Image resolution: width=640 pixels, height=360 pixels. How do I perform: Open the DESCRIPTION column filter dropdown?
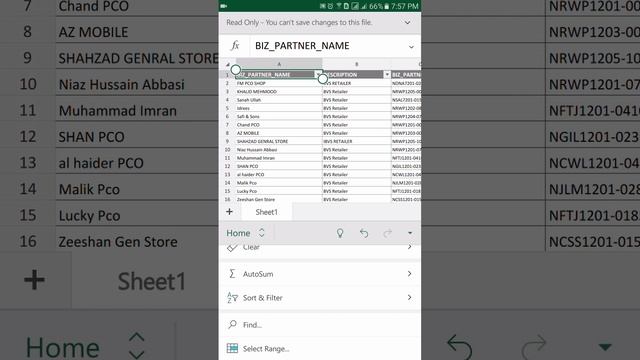tap(387, 74)
